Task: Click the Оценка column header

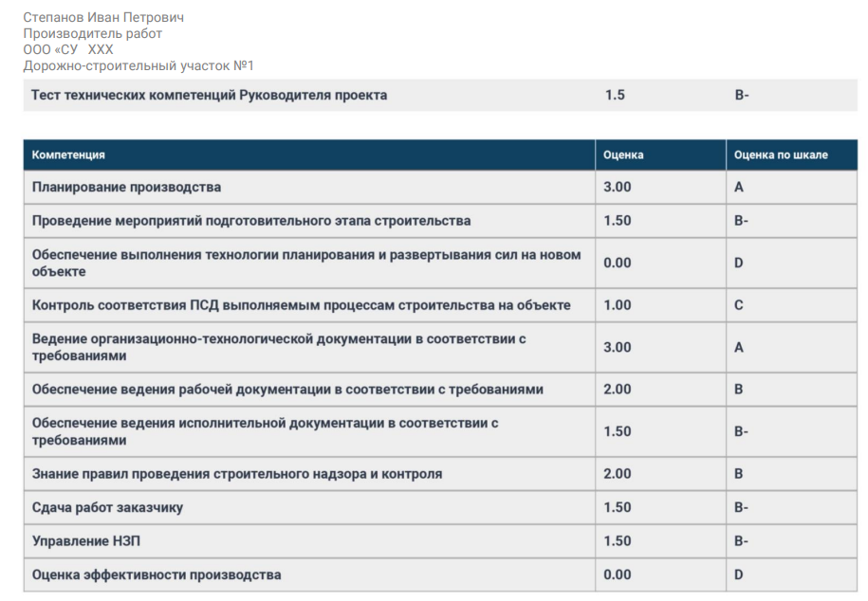Action: tap(623, 155)
